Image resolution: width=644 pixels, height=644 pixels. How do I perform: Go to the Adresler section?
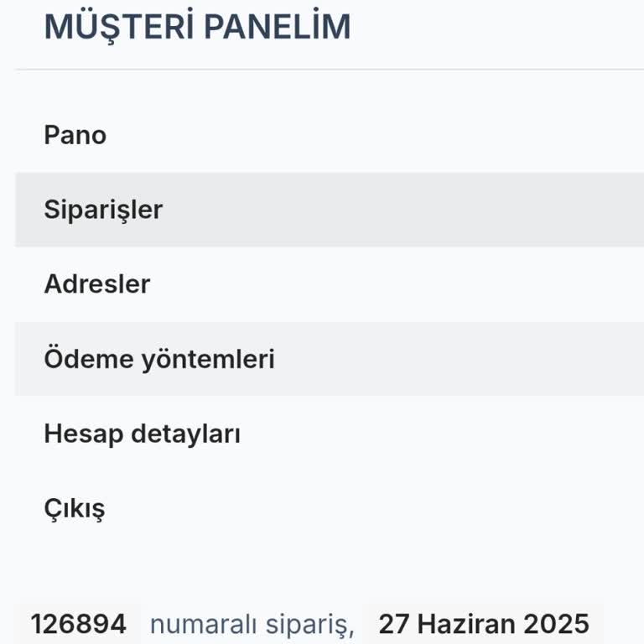pos(97,284)
